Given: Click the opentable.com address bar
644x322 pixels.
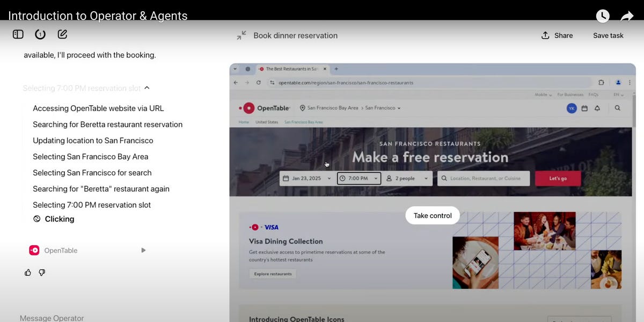Looking at the screenshot, I should [429, 83].
